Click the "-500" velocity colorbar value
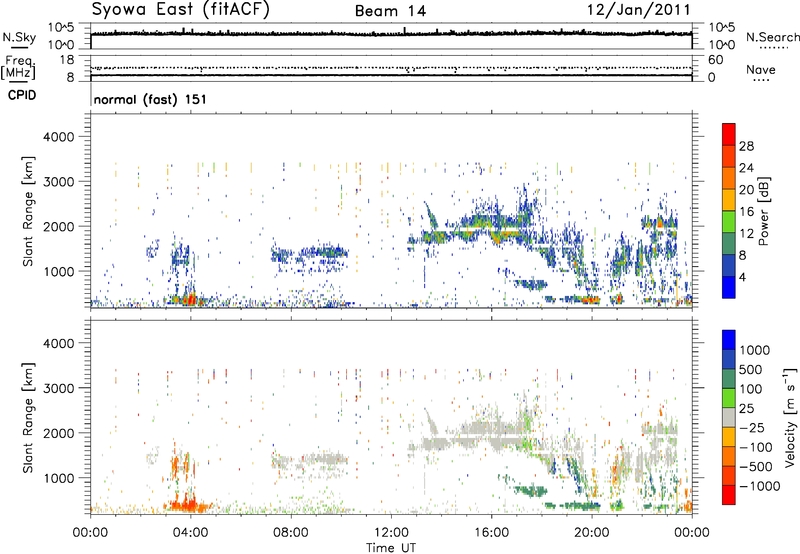This screenshot has height=554, width=800. (755, 467)
